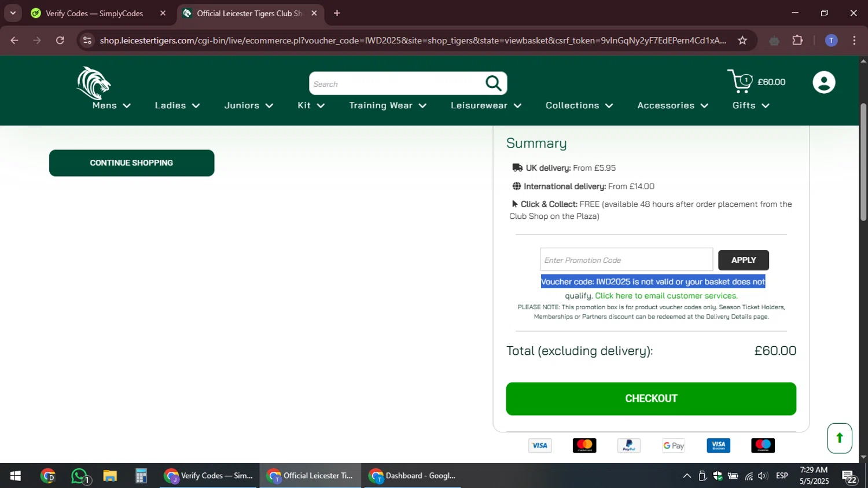The width and height of the screenshot is (868, 488).
Task: Click the page vertical scrollbar thumb
Action: 863,162
